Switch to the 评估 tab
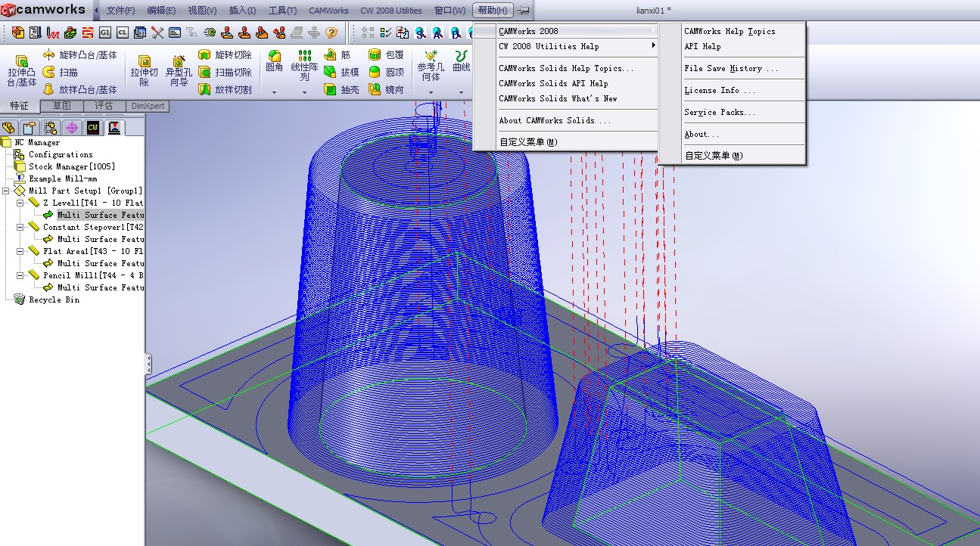The width and height of the screenshot is (980, 546). coord(104,106)
